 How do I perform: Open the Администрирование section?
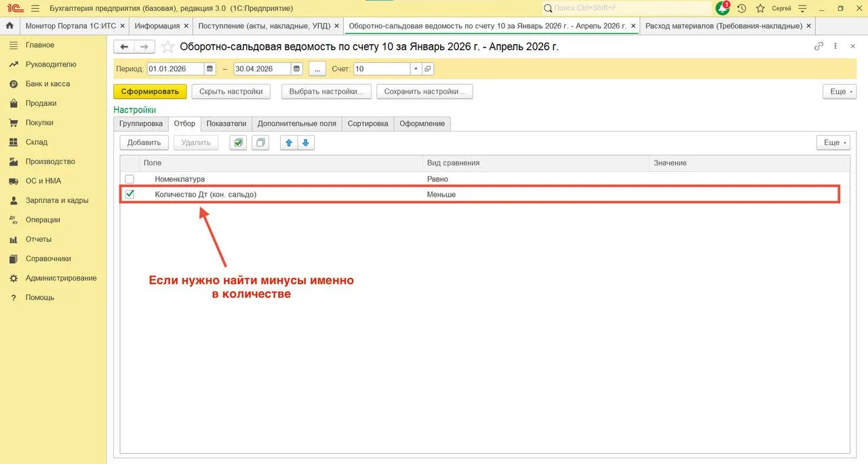[61, 278]
